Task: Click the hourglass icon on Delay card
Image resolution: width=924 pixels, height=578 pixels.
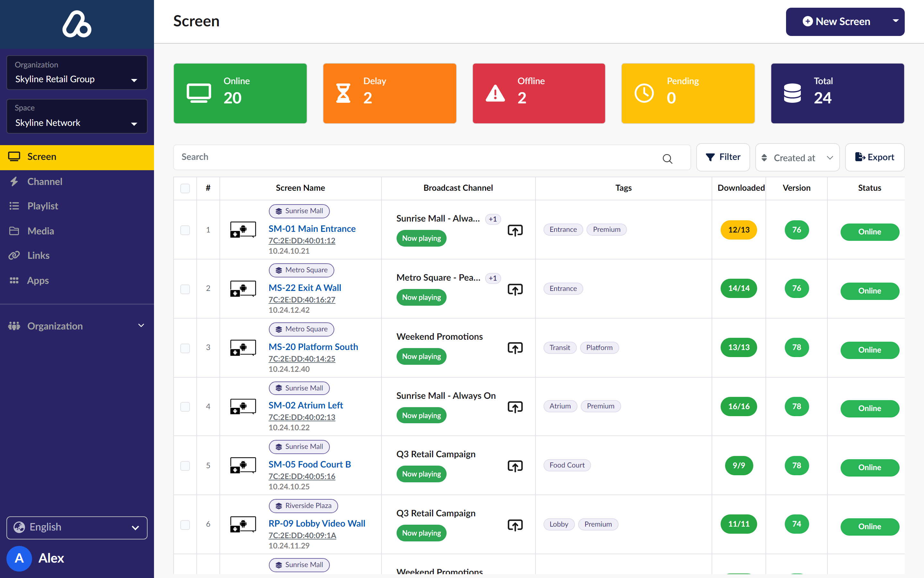Action: (x=343, y=93)
